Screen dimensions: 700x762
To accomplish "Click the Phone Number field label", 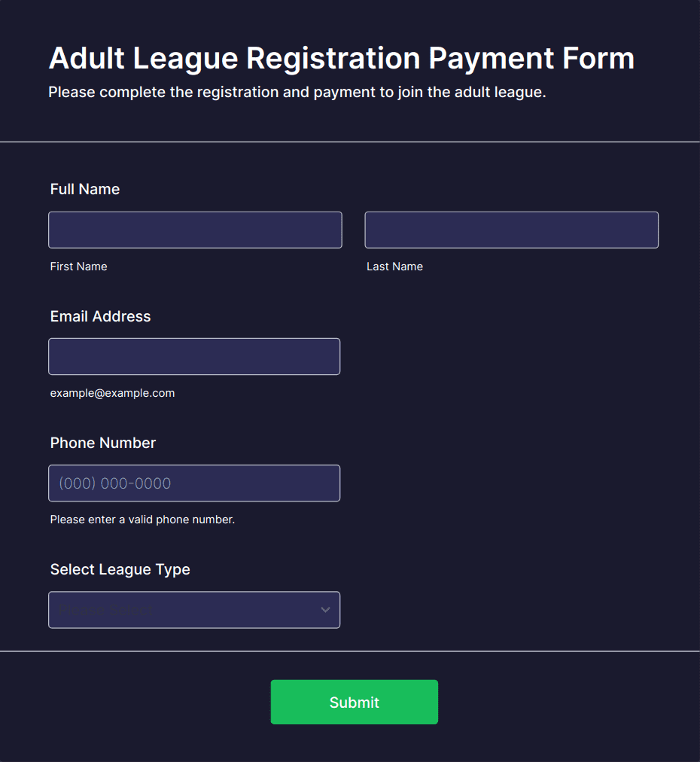I will pyautogui.click(x=103, y=443).
